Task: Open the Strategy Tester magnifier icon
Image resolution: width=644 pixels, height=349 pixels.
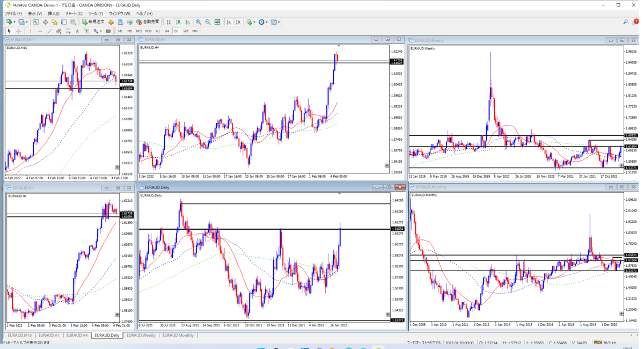Action: tap(73, 22)
